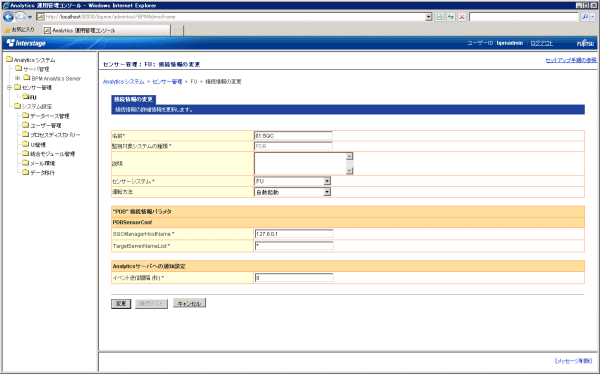This screenshot has width=600, height=374.
Task: Open a new blank browser tab
Action: click(x=176, y=30)
